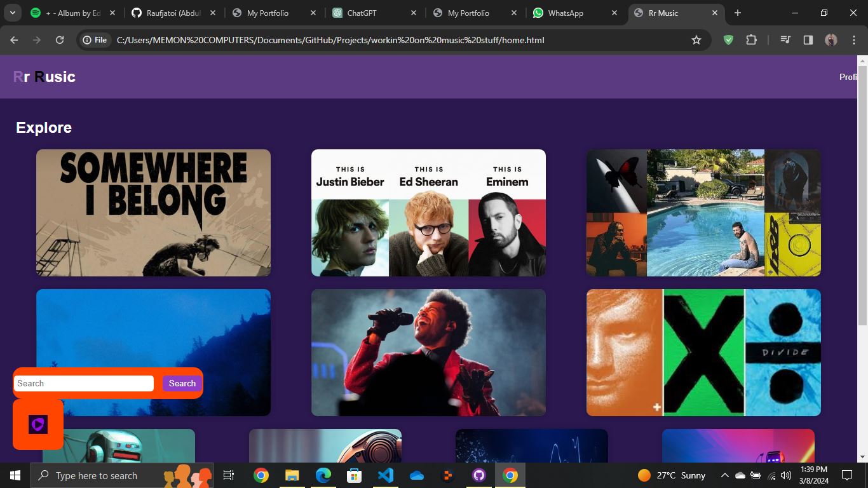Click the Explore heading
868x488 pixels.
tap(44, 128)
